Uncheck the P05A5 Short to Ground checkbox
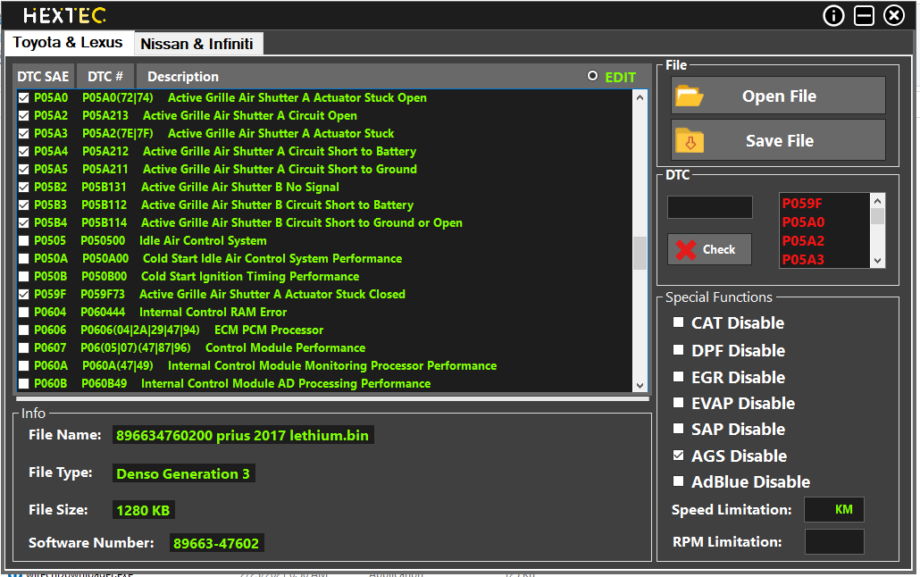This screenshot has width=920, height=577. click(x=23, y=170)
